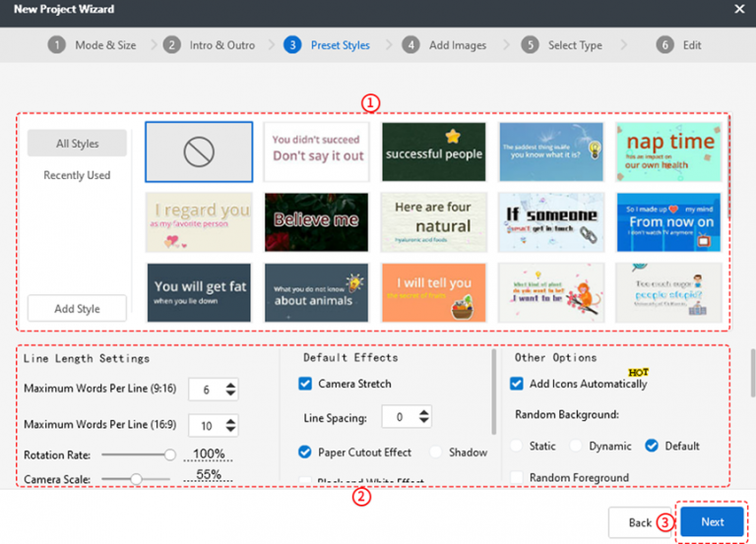The width and height of the screenshot is (756, 544).
Task: Select the 'I will tell you' orange preset
Action: click(x=434, y=292)
